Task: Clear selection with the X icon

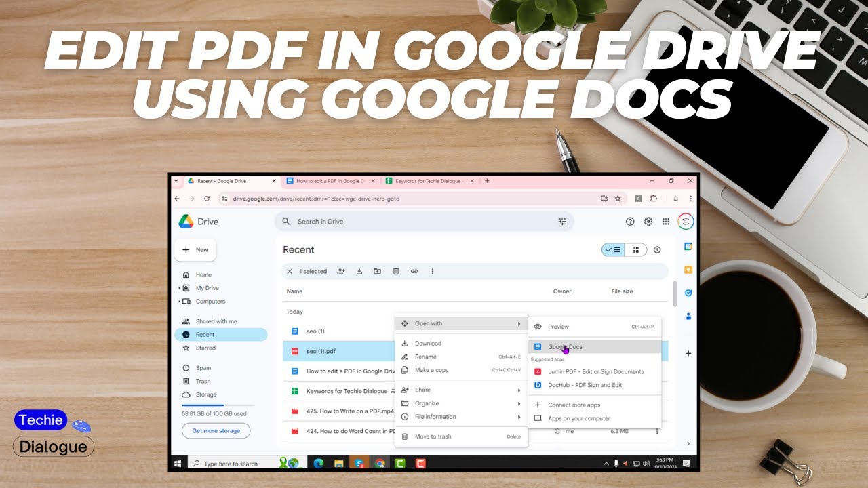Action: (290, 271)
